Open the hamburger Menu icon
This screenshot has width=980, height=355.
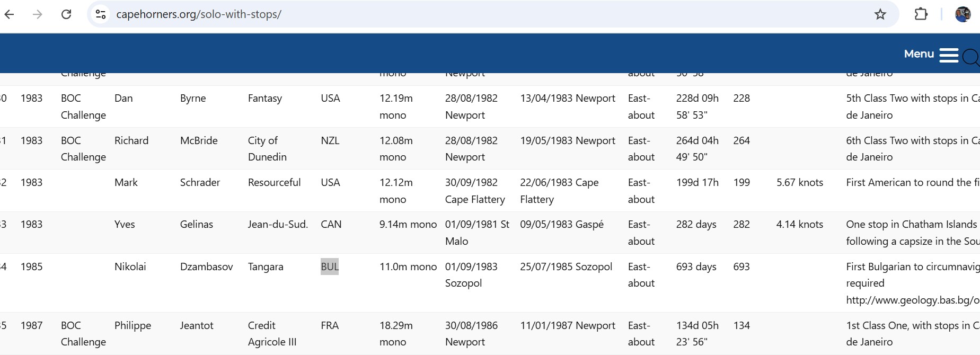tap(949, 55)
